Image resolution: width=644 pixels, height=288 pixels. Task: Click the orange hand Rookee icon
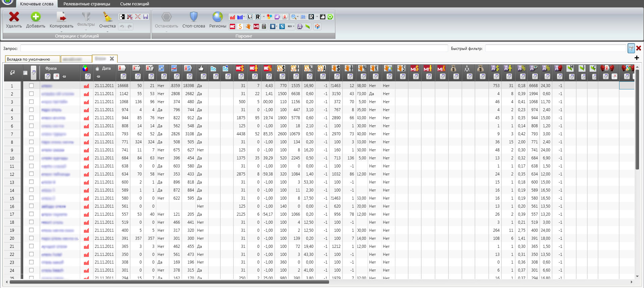(248, 26)
